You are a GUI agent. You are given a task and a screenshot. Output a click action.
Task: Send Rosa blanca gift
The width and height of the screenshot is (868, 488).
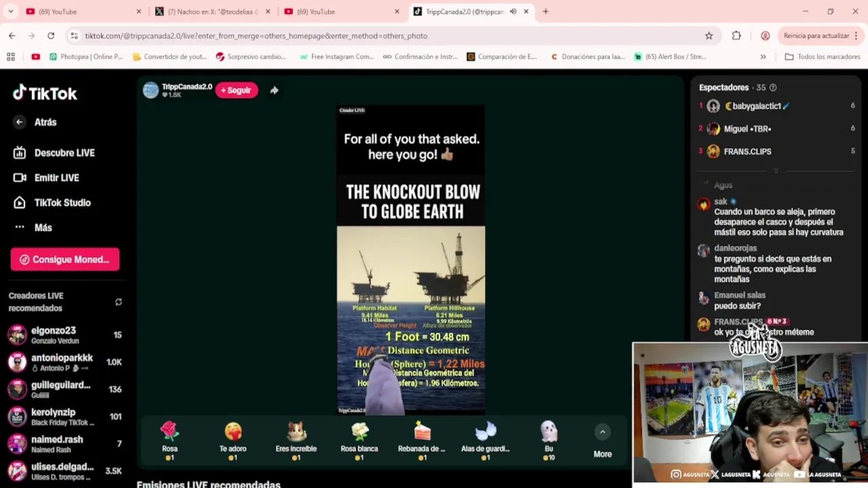(359, 441)
